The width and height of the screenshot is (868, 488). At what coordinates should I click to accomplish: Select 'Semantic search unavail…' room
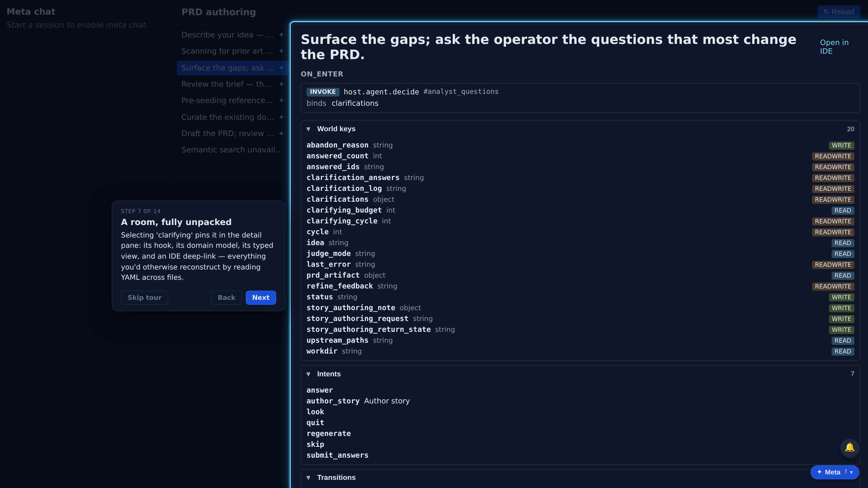232,150
